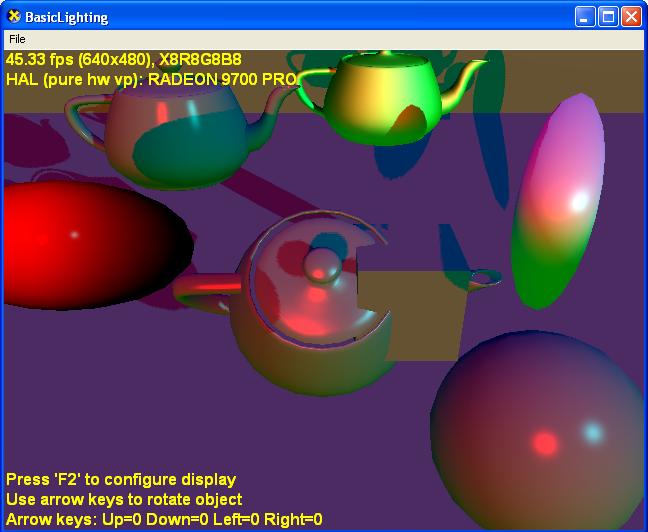648x532 pixels.
Task: Click the pink-green ellipsoid on the right
Action: pyautogui.click(x=558, y=202)
